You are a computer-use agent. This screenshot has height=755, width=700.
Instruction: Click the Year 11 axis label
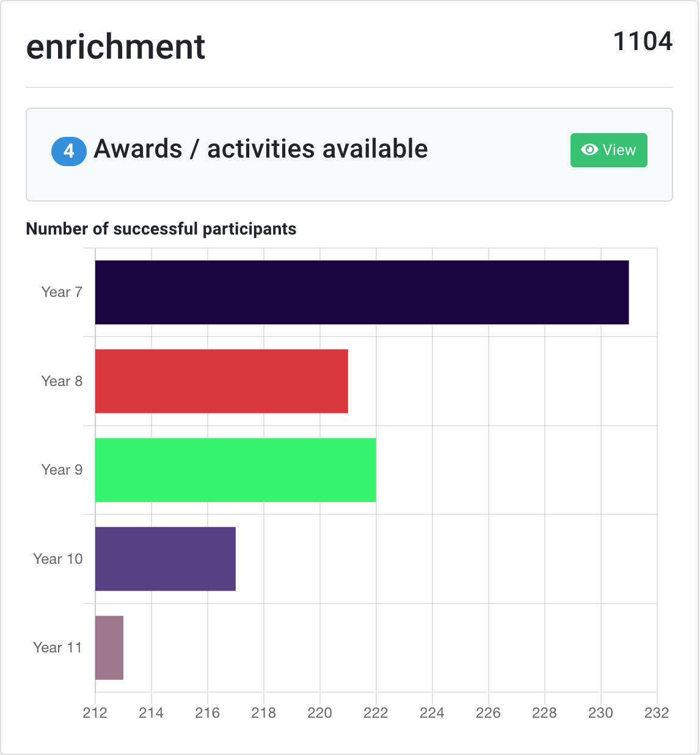(x=57, y=647)
